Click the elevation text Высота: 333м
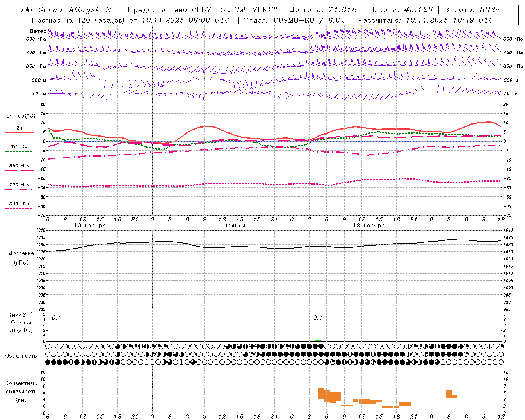 (x=472, y=10)
